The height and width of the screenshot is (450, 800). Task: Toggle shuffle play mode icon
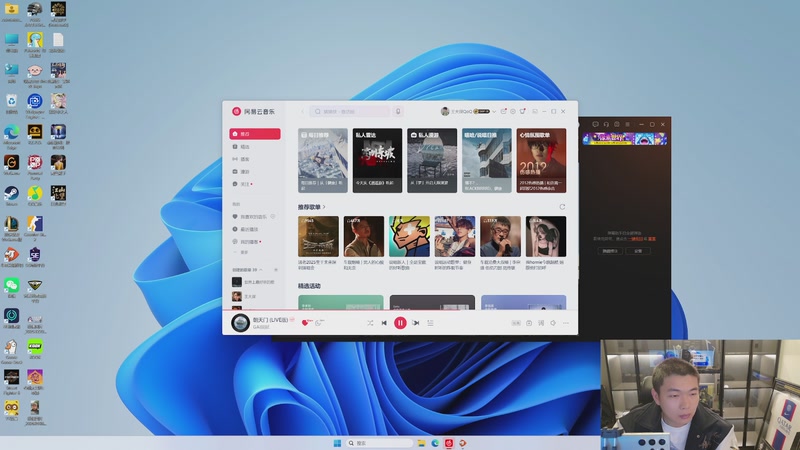point(370,323)
